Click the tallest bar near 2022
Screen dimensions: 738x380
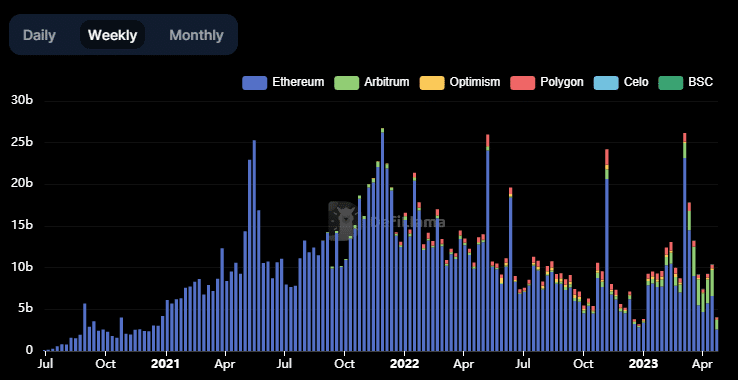(382, 239)
